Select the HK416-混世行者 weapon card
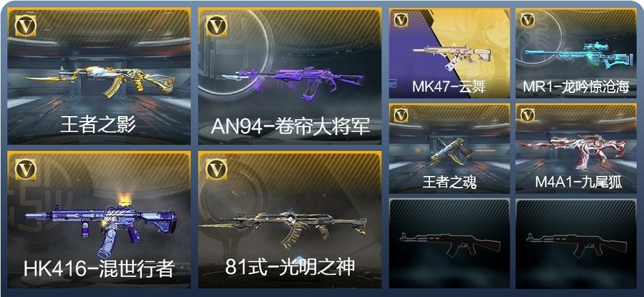 pyautogui.click(x=99, y=220)
